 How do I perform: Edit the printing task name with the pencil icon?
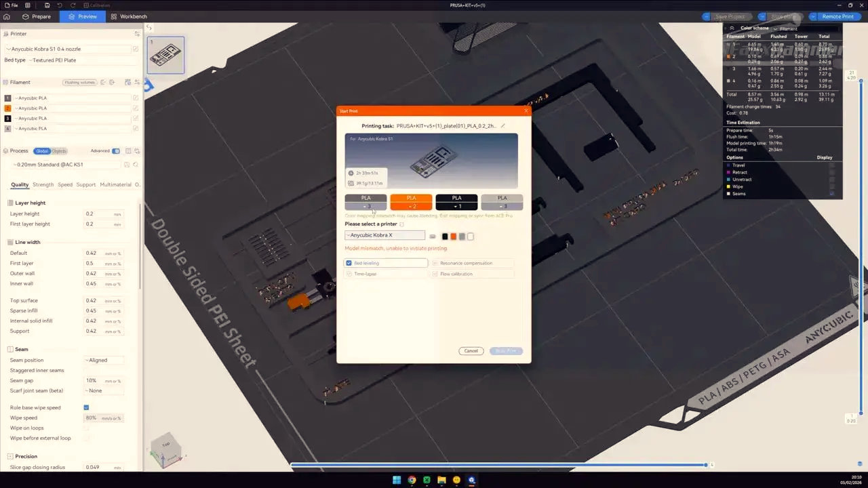click(502, 125)
